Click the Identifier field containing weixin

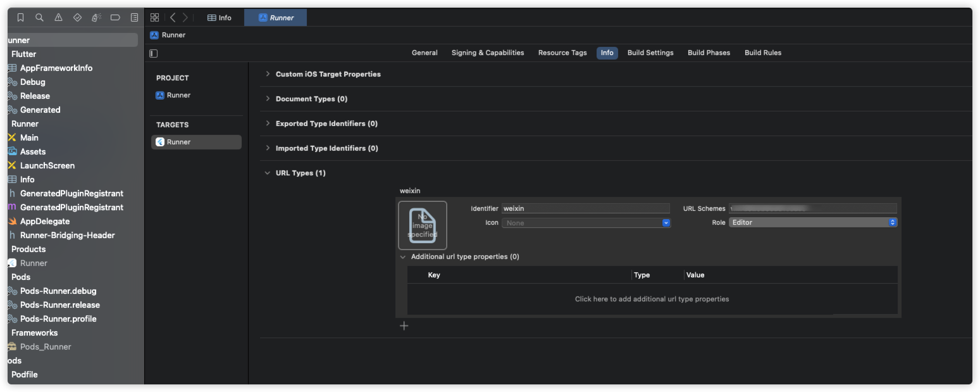[585, 208]
